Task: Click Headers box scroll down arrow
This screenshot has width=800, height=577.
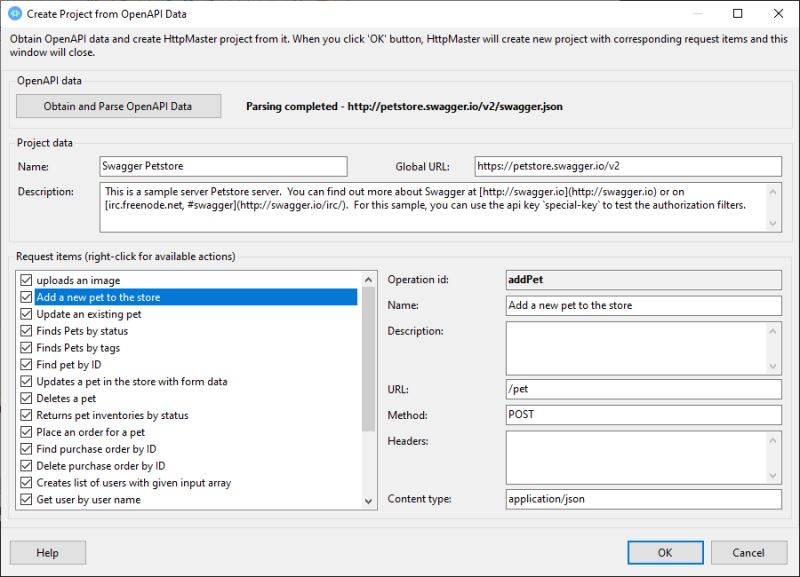Action: (772, 475)
